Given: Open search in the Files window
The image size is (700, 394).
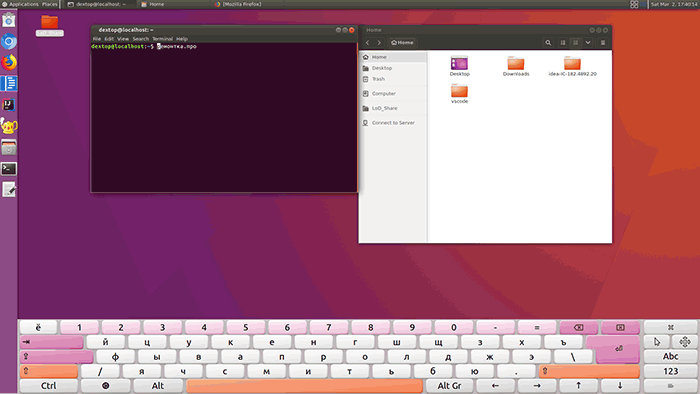Looking at the screenshot, I should 548,42.
